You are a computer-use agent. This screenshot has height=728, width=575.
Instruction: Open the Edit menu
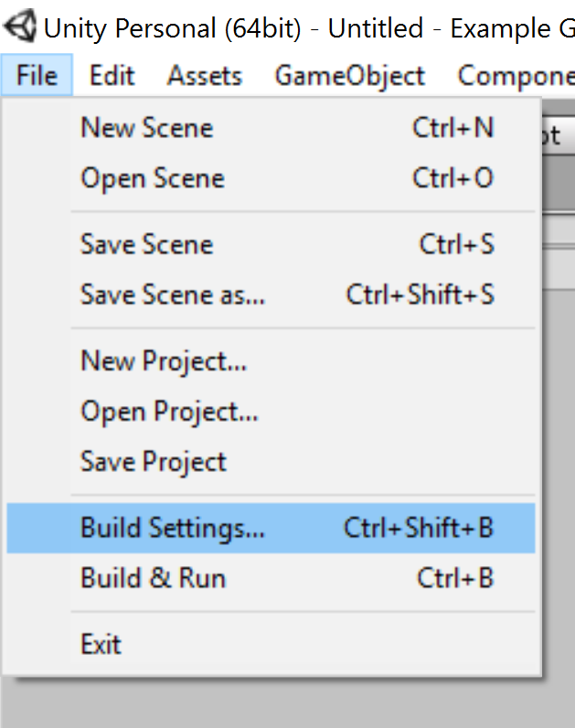pyautogui.click(x=112, y=75)
